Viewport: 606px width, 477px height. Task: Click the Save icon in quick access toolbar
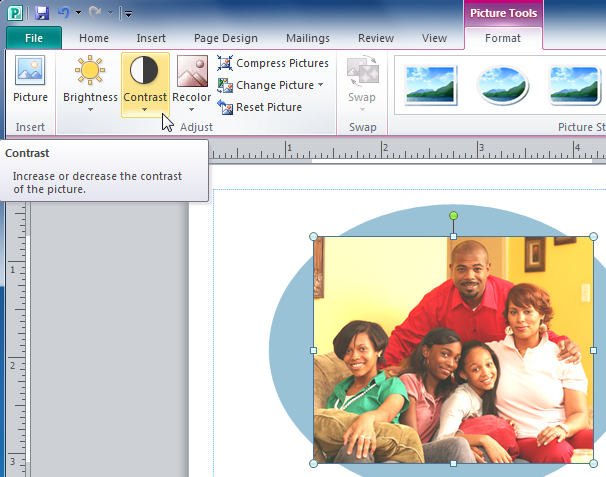click(41, 13)
